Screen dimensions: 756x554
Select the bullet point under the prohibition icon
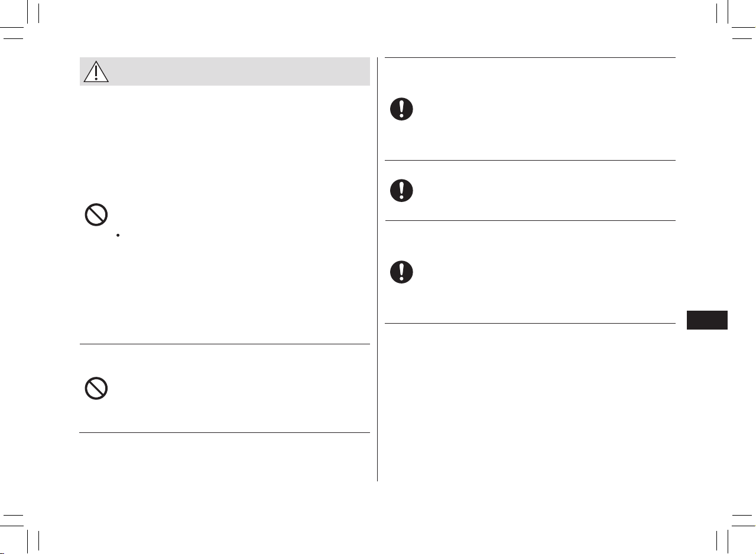click(118, 236)
